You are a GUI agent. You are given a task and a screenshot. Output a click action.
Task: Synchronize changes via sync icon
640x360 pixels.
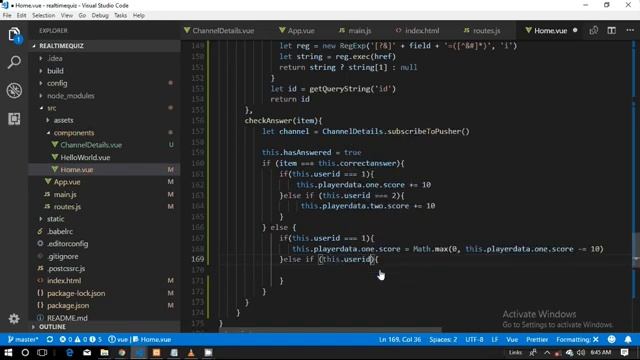[50, 339]
